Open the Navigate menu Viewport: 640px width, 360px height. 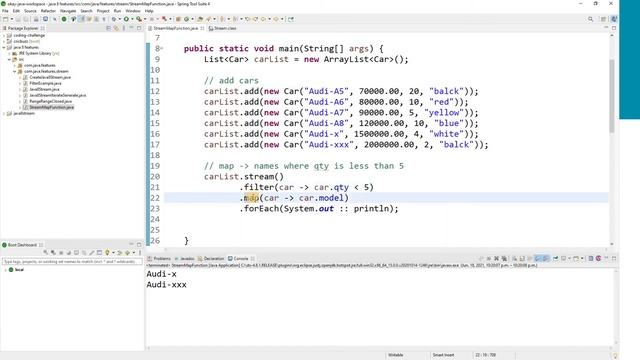tap(68, 11)
